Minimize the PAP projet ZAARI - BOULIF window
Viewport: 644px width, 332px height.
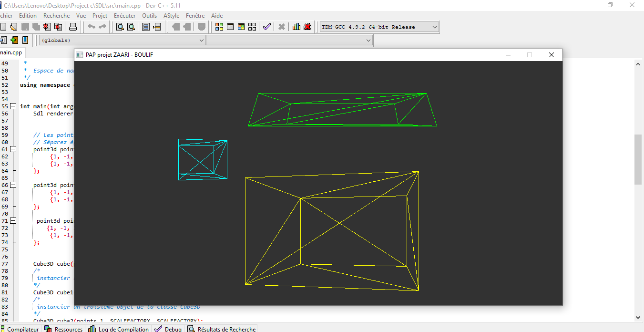coord(508,55)
